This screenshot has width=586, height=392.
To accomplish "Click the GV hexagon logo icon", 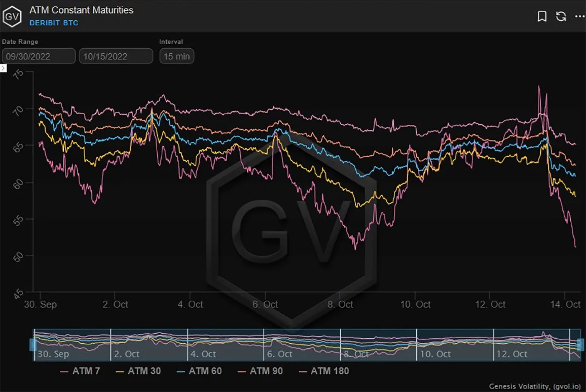I will click(x=12, y=16).
